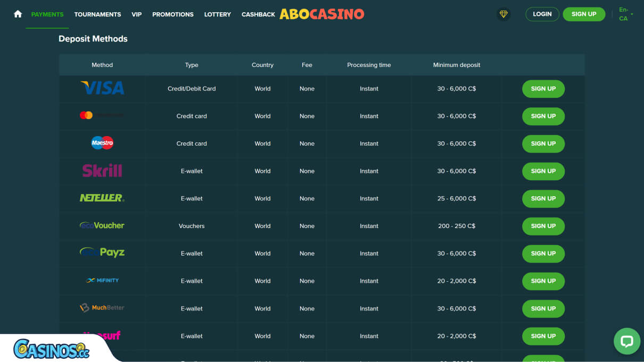Open the Payments menu item
644x362 pixels.
(x=47, y=14)
